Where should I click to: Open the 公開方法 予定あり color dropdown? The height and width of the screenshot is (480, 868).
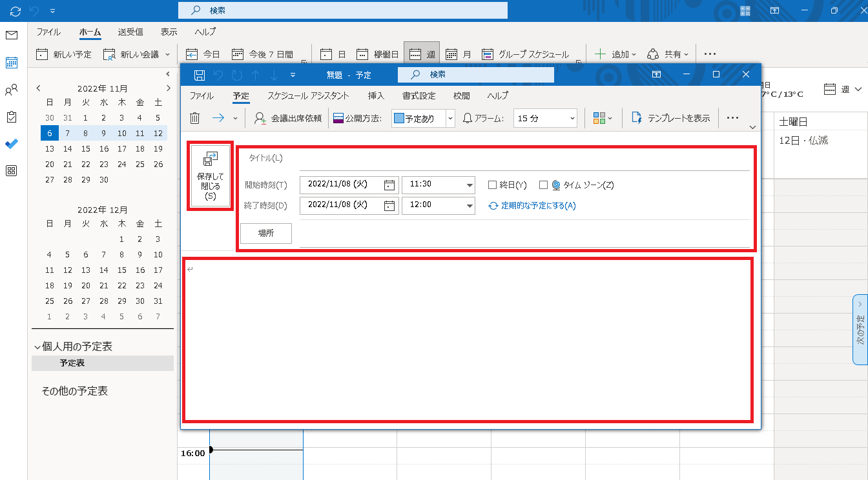click(450, 118)
